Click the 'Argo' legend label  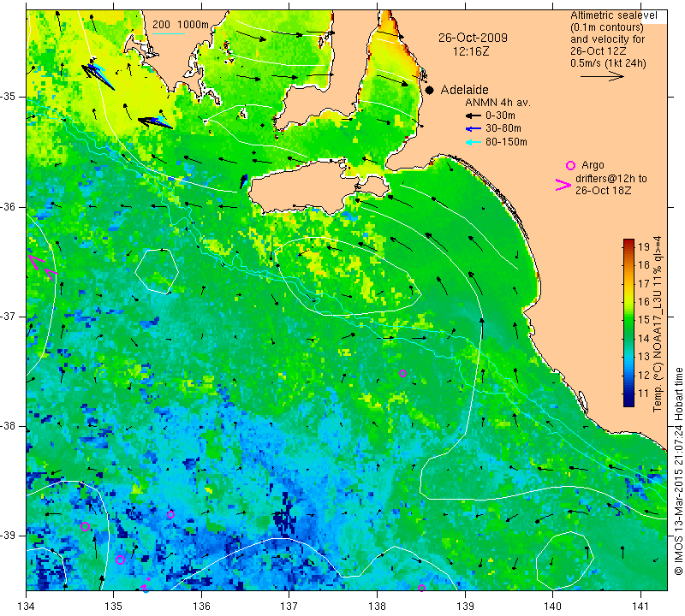pos(593,165)
